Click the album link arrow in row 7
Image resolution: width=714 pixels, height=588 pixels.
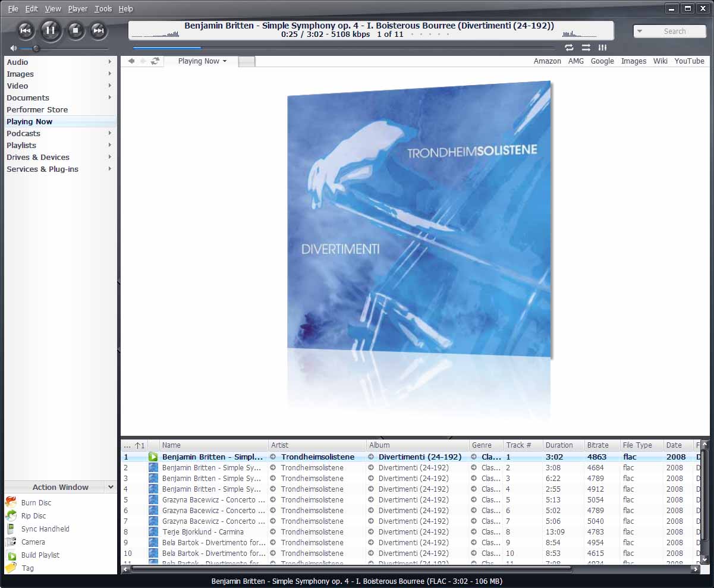(x=370, y=521)
